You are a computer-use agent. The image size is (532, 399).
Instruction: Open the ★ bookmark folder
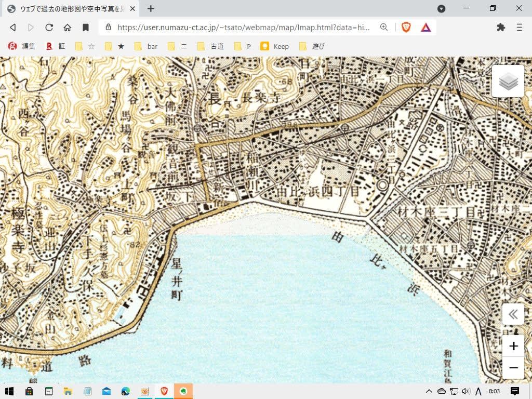[115, 46]
